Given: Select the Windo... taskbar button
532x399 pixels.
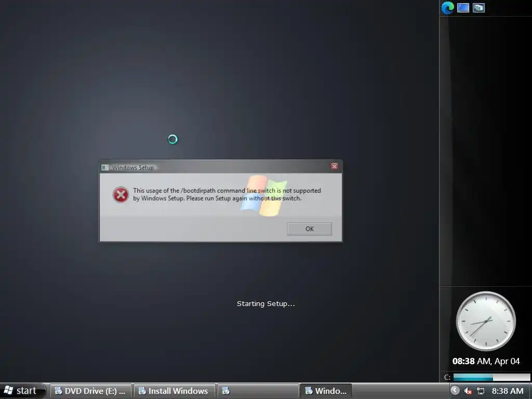Looking at the screenshot, I should tap(326, 391).
